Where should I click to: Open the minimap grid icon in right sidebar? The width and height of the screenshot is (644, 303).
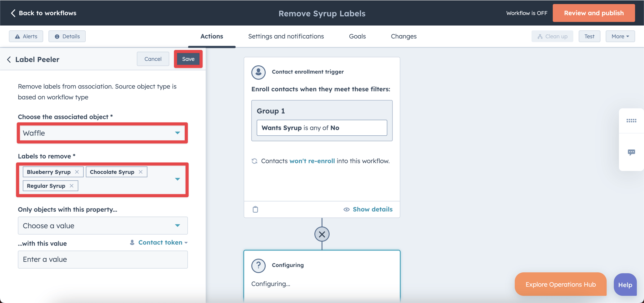pos(632,121)
